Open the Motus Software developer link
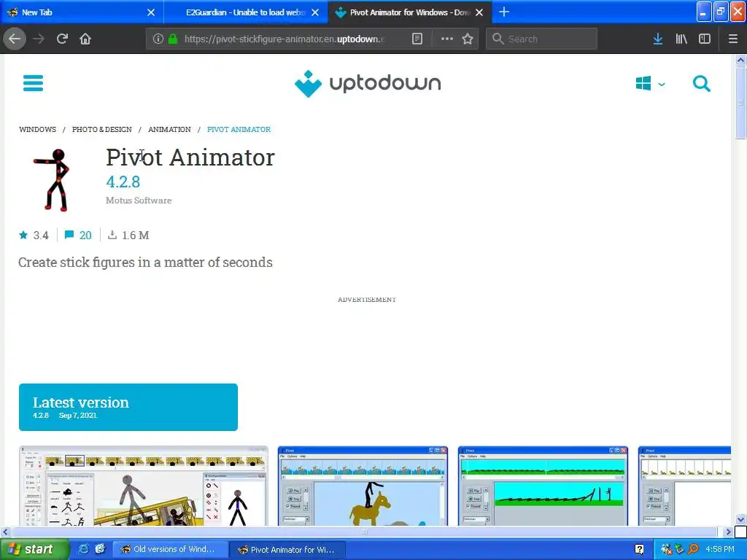Screen dimensions: 747x560 tap(139, 201)
